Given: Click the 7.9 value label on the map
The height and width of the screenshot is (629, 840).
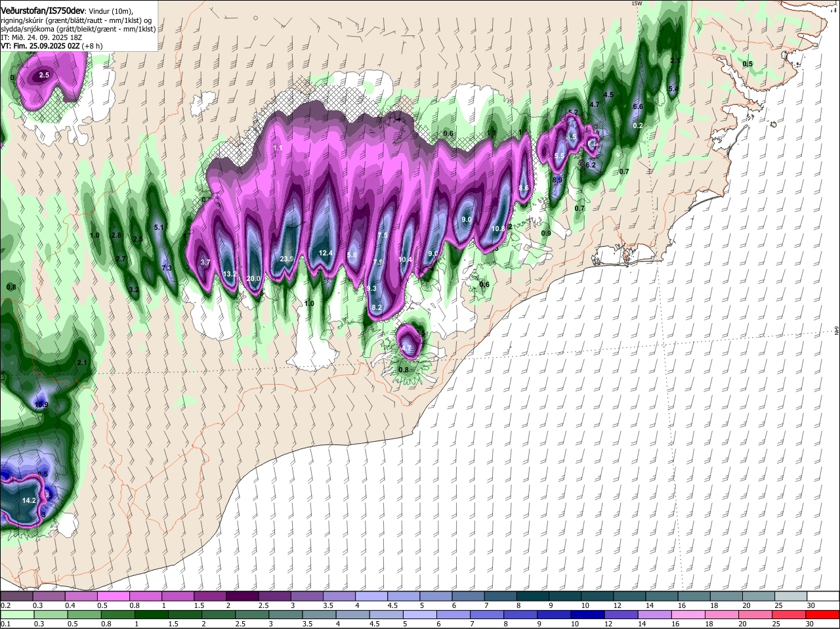Looking at the screenshot, I should [377, 262].
